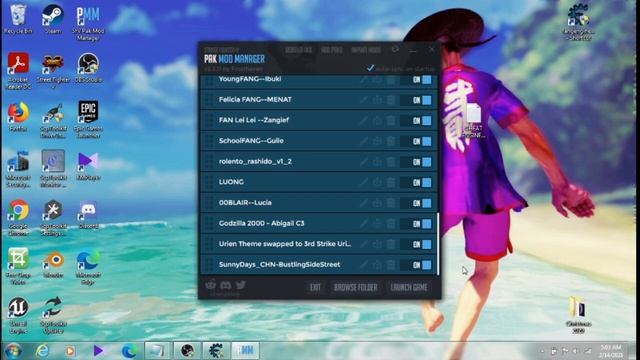Viewport: 640px width, 360px height.
Task: Export the FAN Lei Lei --Zangief mod
Action: (377, 120)
